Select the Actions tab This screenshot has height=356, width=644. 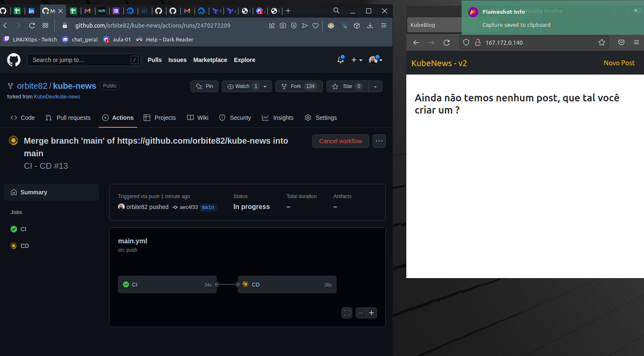pos(118,118)
